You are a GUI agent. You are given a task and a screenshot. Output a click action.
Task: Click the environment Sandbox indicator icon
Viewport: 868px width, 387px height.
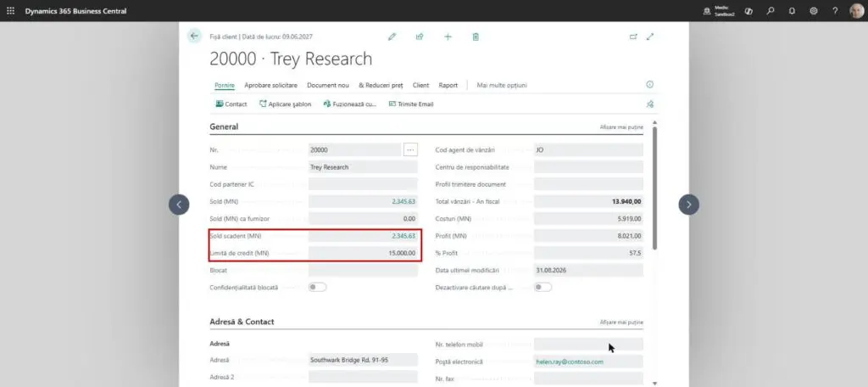pyautogui.click(x=707, y=10)
